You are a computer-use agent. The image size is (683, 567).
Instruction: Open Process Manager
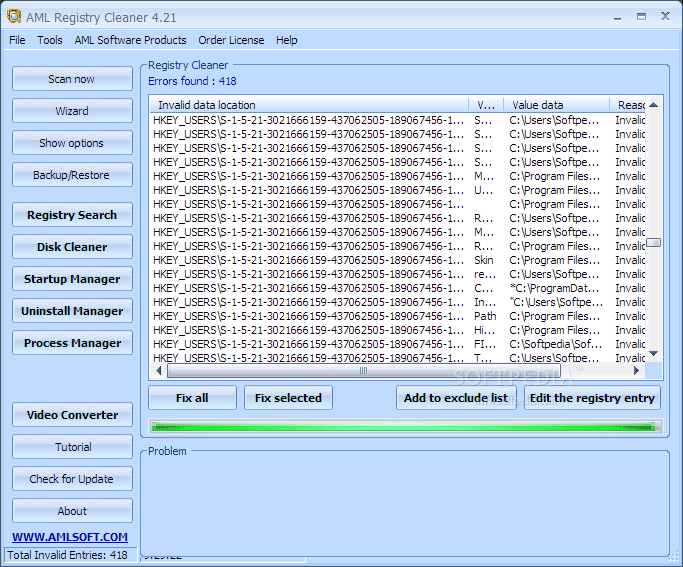coord(72,343)
